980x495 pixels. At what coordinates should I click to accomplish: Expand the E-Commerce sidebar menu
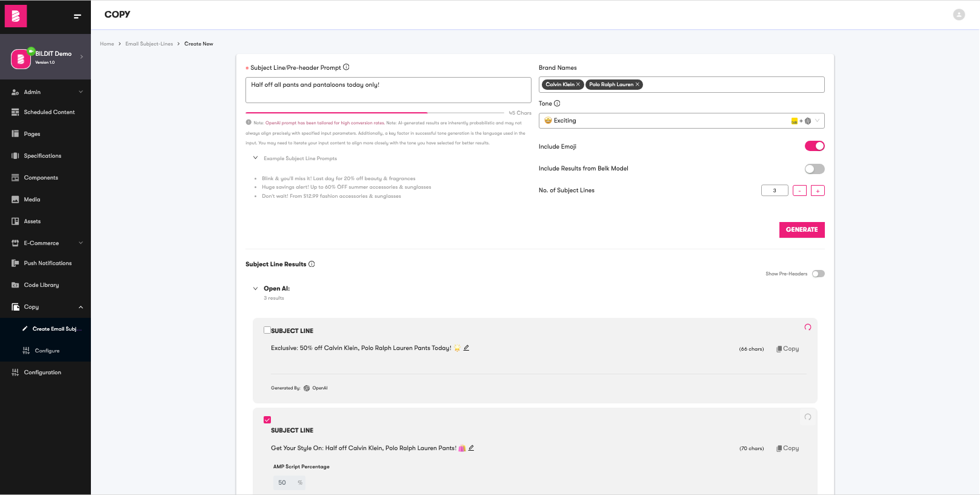coord(45,243)
